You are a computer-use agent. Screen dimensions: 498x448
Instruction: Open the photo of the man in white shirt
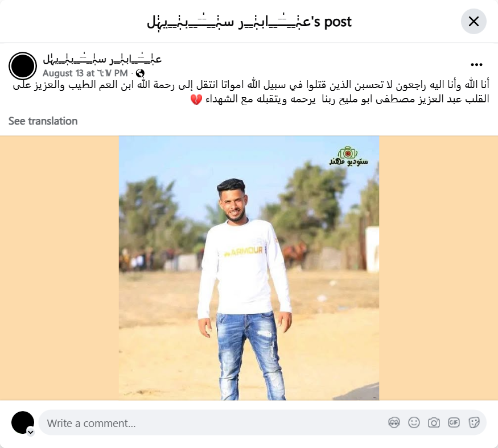(249, 268)
